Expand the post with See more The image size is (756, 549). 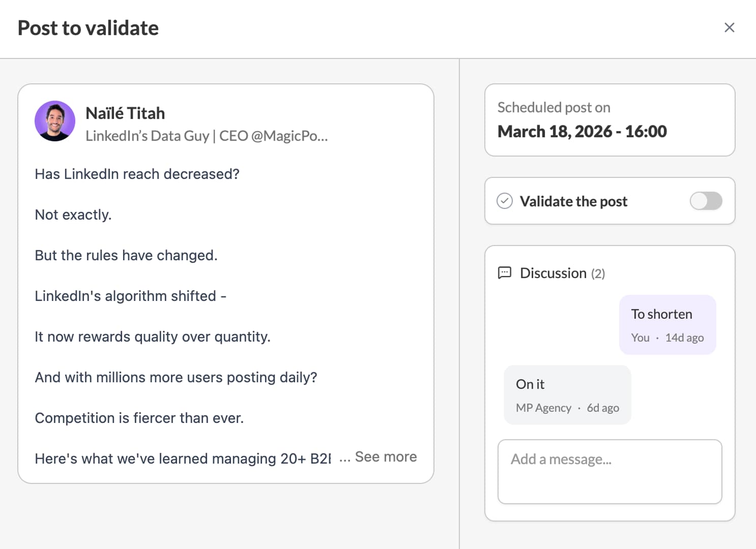(386, 457)
